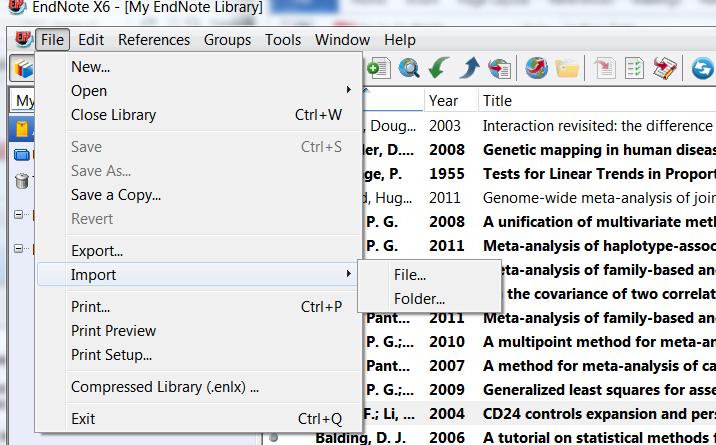
Task: Select 'Genetic mapping in human diseas' reference
Action: (x=599, y=150)
